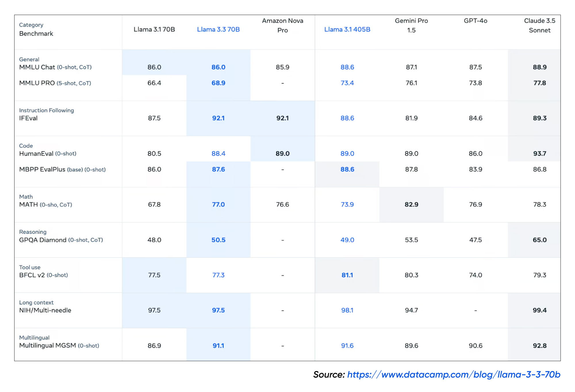This screenshot has width=575, height=392.
Task: Select the Gemini Pro 1.5 header
Action: coord(411,25)
